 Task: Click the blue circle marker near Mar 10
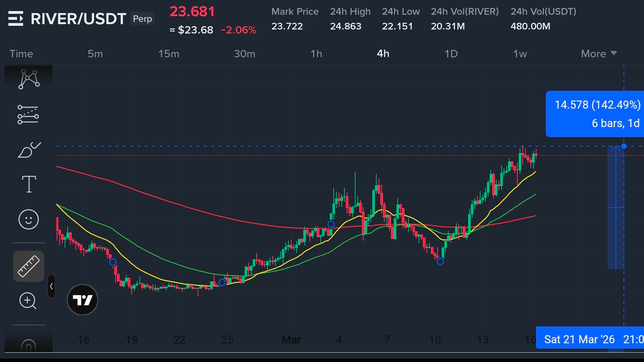(x=440, y=261)
